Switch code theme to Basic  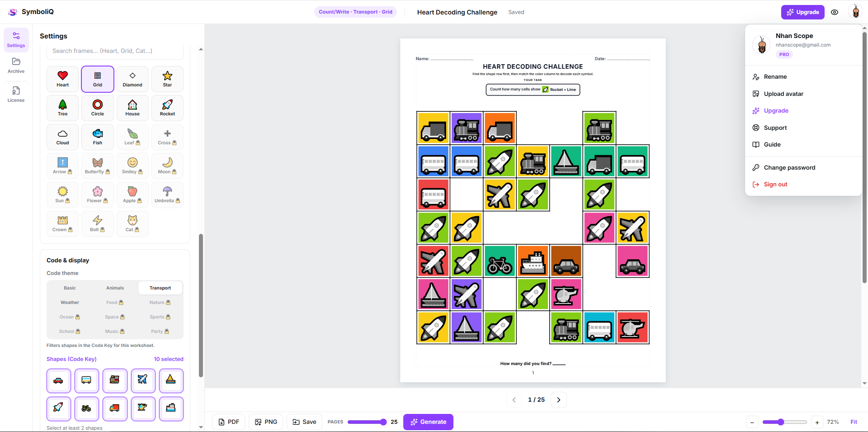(70, 288)
